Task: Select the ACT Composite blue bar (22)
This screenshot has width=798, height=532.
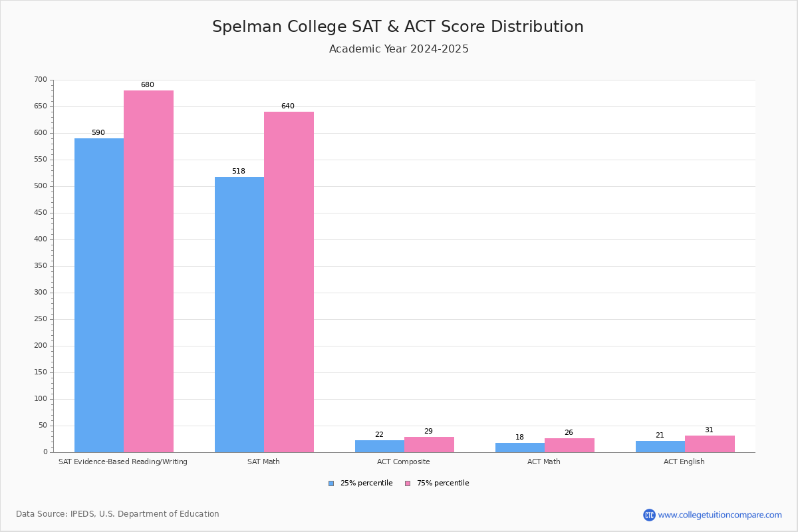Action: (380, 446)
